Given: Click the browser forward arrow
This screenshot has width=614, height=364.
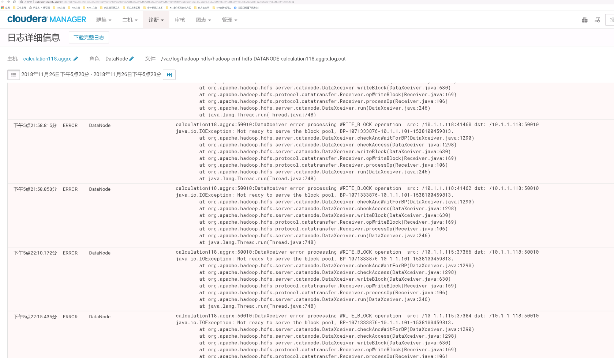Looking at the screenshot, I should 8,2.
